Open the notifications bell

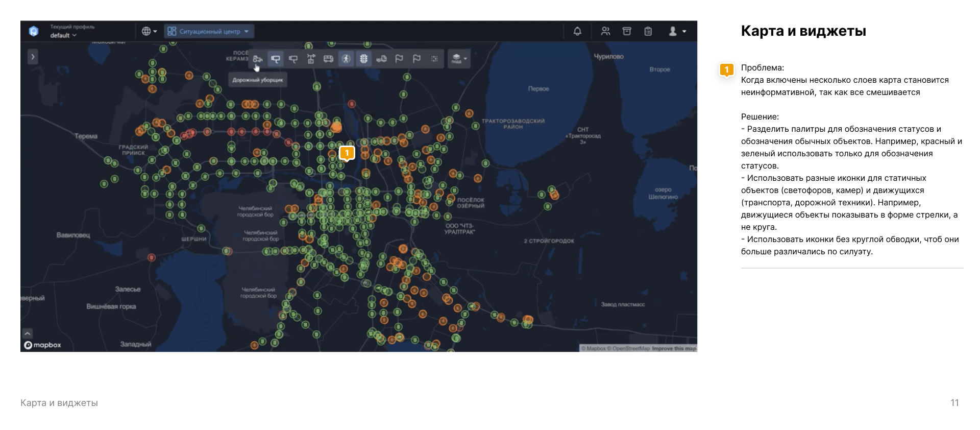click(577, 32)
